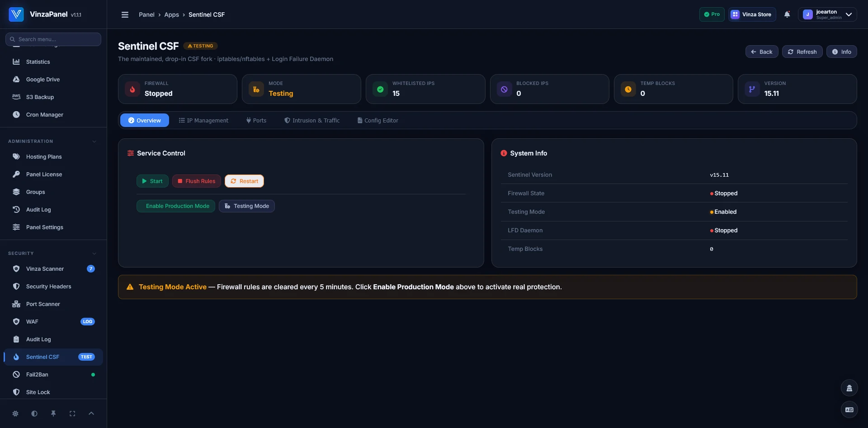
Task: Click the Flush Rules button
Action: click(x=197, y=181)
